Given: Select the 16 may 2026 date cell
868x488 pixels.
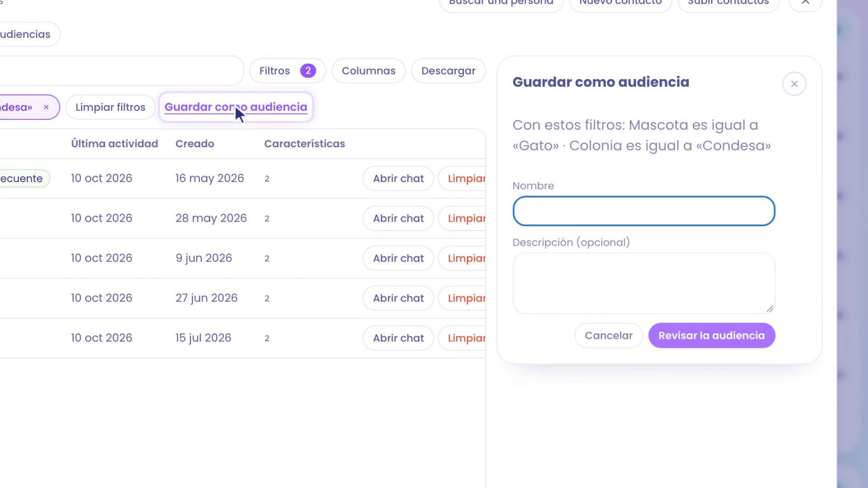Looking at the screenshot, I should pyautogui.click(x=210, y=178).
